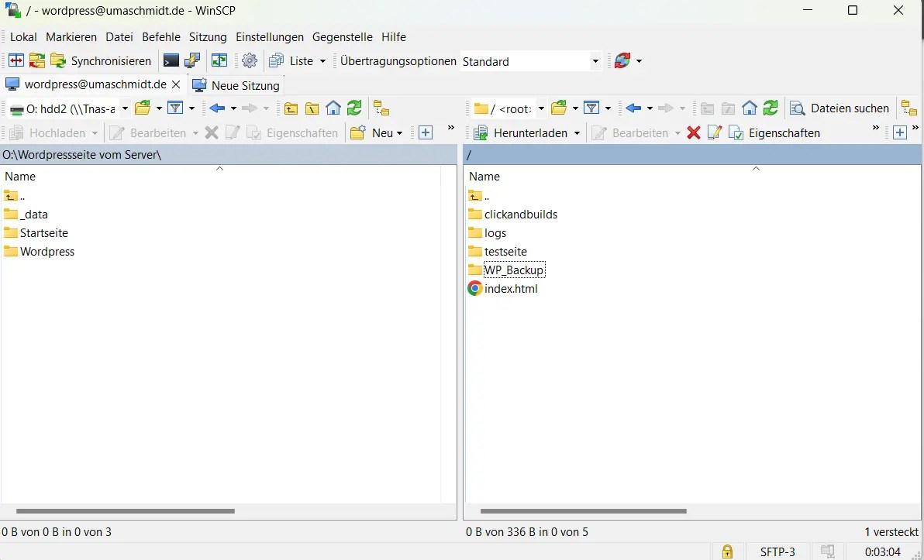Open the Lokal menu
This screenshot has height=560, width=924.
pos(23,37)
